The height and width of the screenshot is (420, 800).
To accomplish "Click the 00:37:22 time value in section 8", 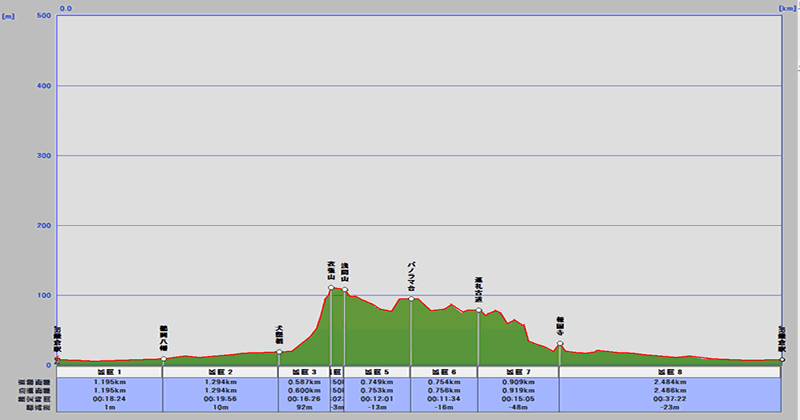I will coord(669,399).
